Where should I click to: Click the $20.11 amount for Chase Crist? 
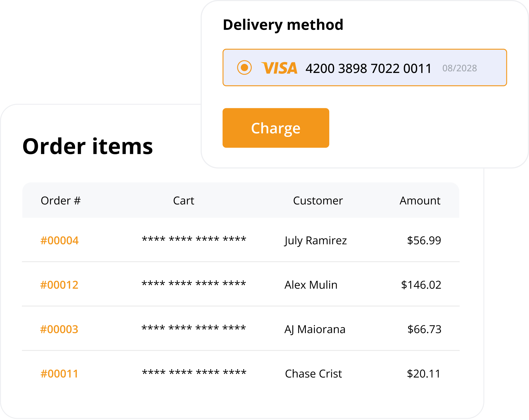pyautogui.click(x=423, y=374)
